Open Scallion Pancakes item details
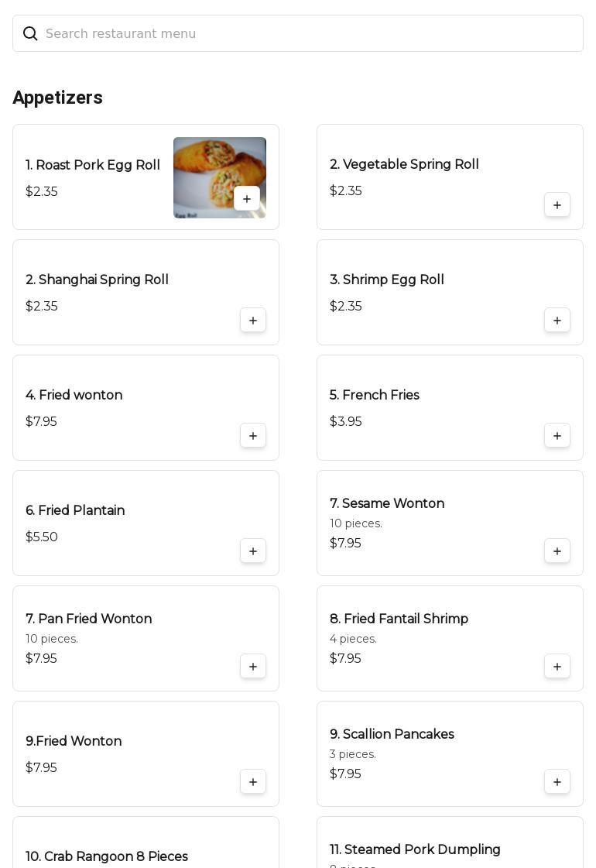Viewport: 596px width, 868px height. (392, 734)
